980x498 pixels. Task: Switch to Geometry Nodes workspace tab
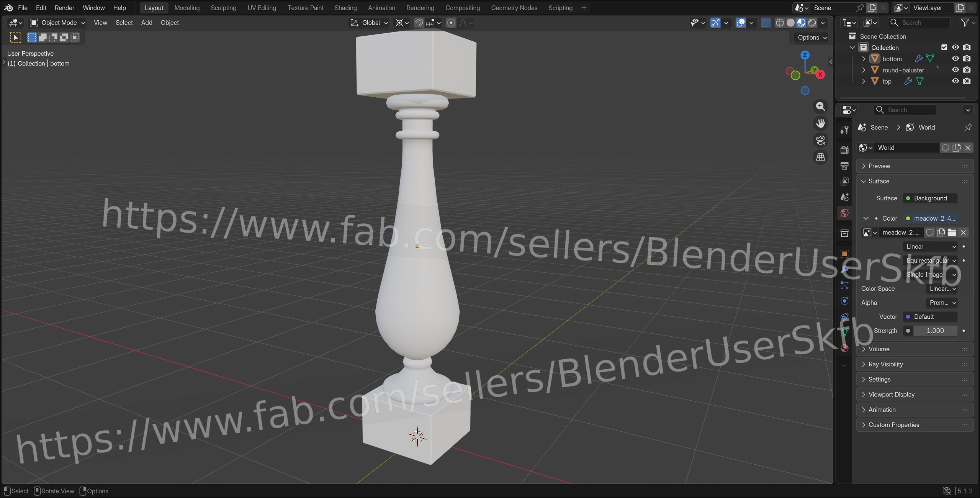(x=514, y=8)
